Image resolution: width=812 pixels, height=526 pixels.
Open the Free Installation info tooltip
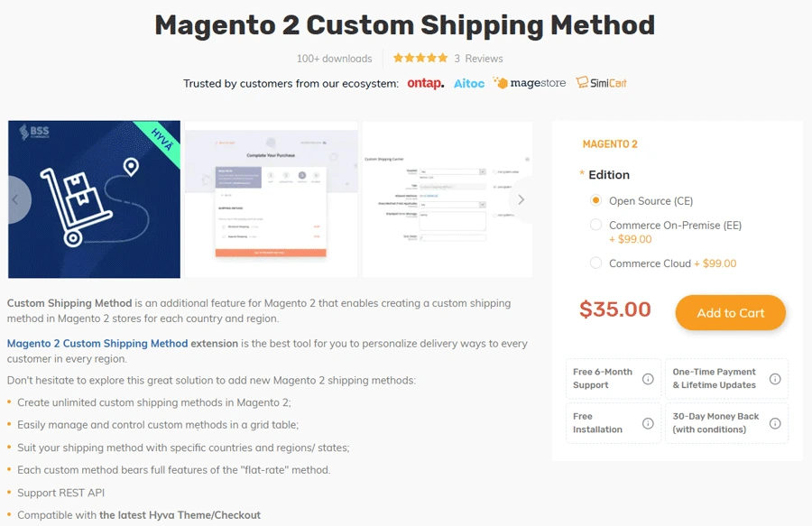coord(648,423)
